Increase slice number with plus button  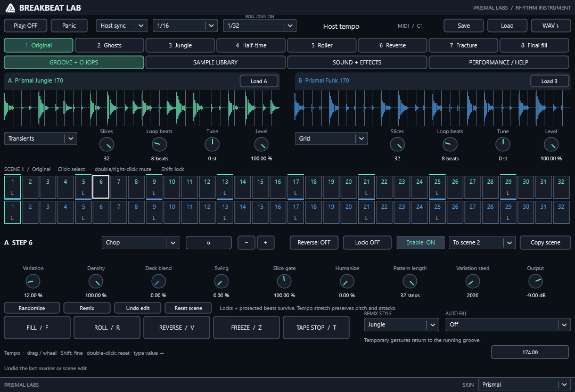[x=266, y=242]
